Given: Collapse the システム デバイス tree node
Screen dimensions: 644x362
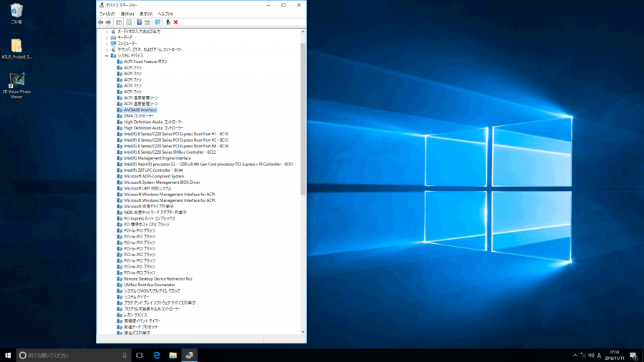Looking at the screenshot, I should [x=107, y=55].
